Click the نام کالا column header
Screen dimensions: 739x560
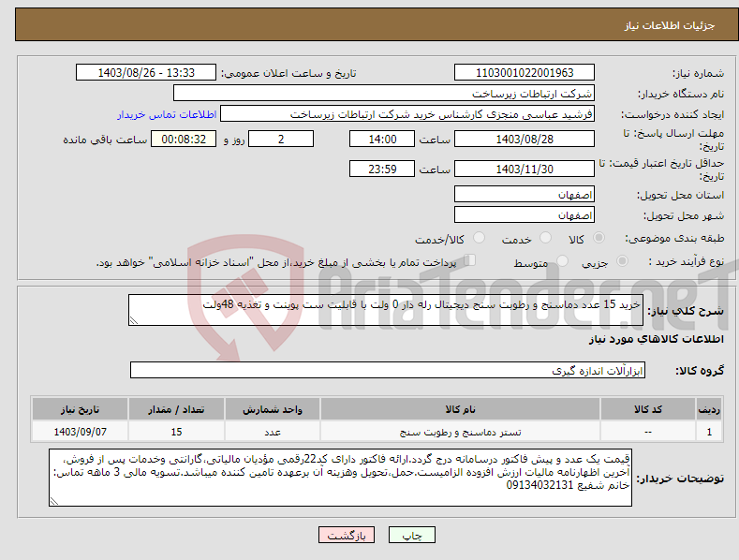click(x=460, y=409)
